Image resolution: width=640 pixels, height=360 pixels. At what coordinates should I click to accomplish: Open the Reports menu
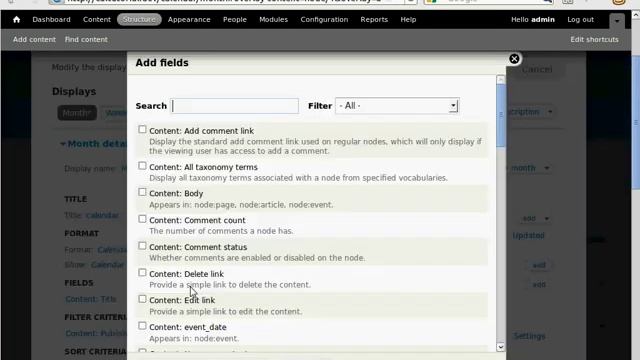click(374, 20)
